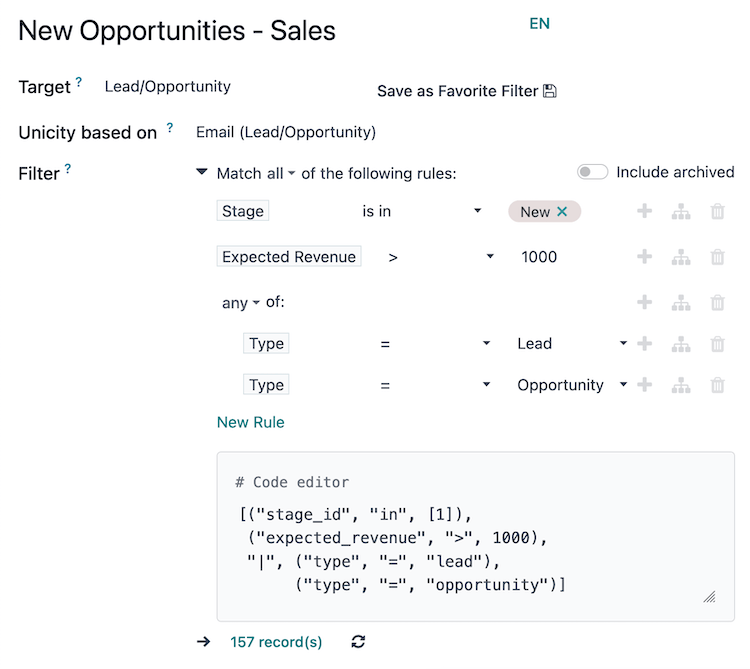Click the plus icon on Stage rule row

(645, 211)
